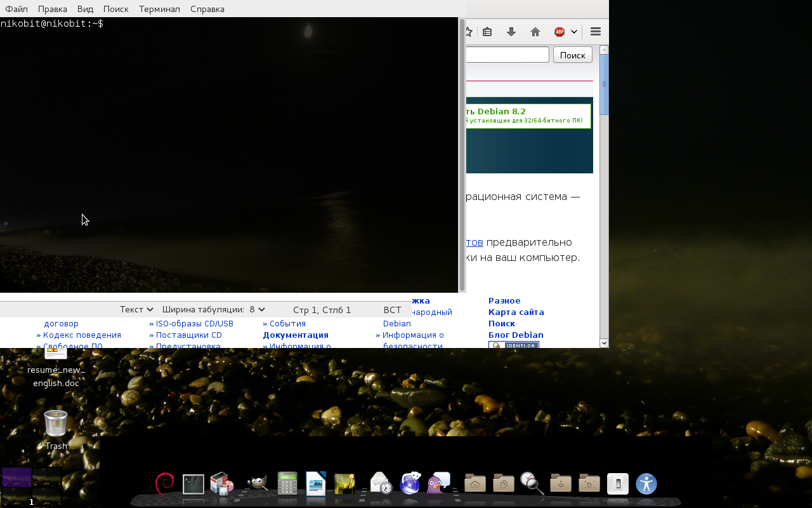The image size is (812, 508).
Task: Click the Поиск button beside search field
Action: (573, 55)
